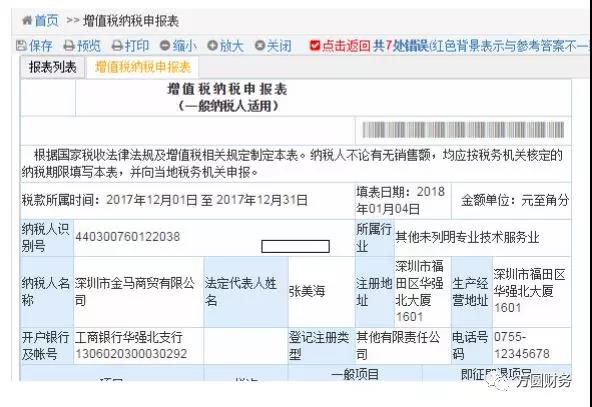Click the 放大 plus icon
The width and height of the screenshot is (592, 407).
[213, 46]
